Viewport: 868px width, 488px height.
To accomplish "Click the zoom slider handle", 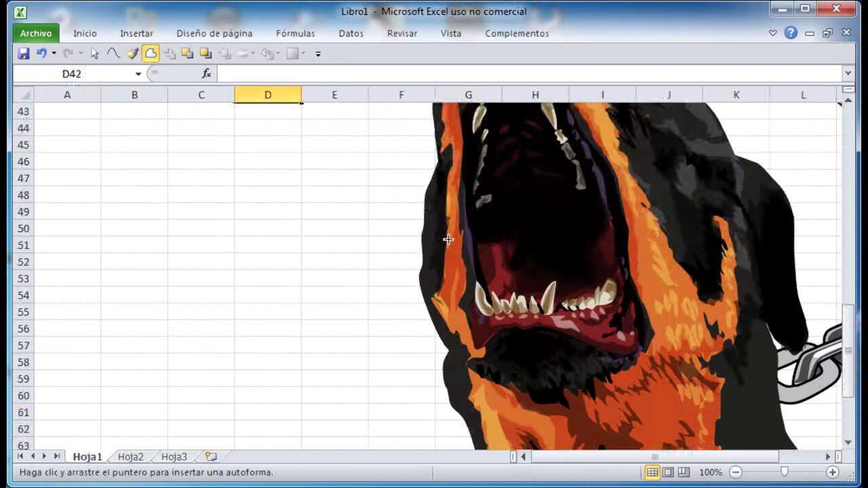I will [785, 472].
